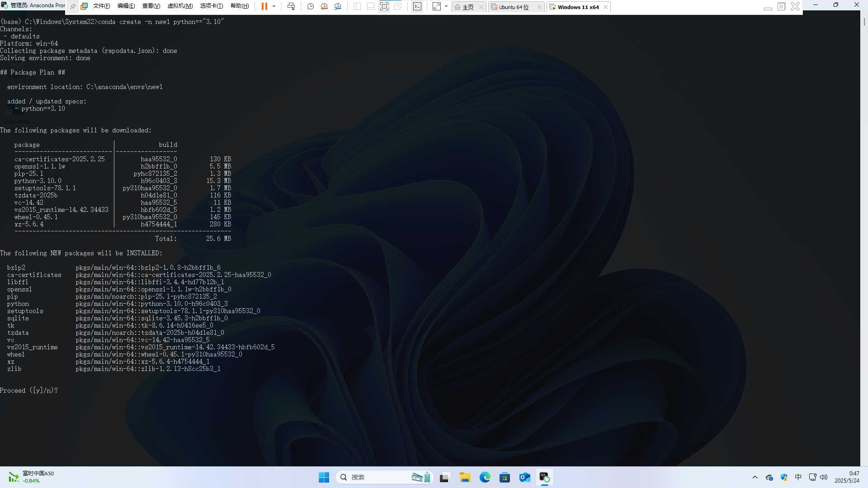Screen dimensions: 868x488
Task: Open the Windows Start menu
Action: pyautogui.click(x=324, y=477)
